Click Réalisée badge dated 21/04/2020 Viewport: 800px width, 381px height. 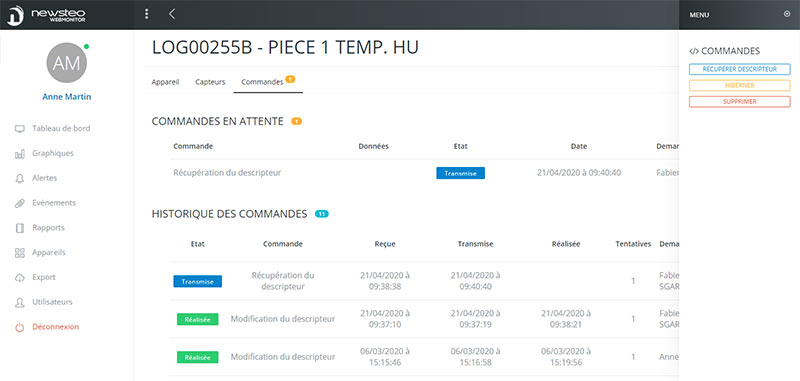point(197,319)
